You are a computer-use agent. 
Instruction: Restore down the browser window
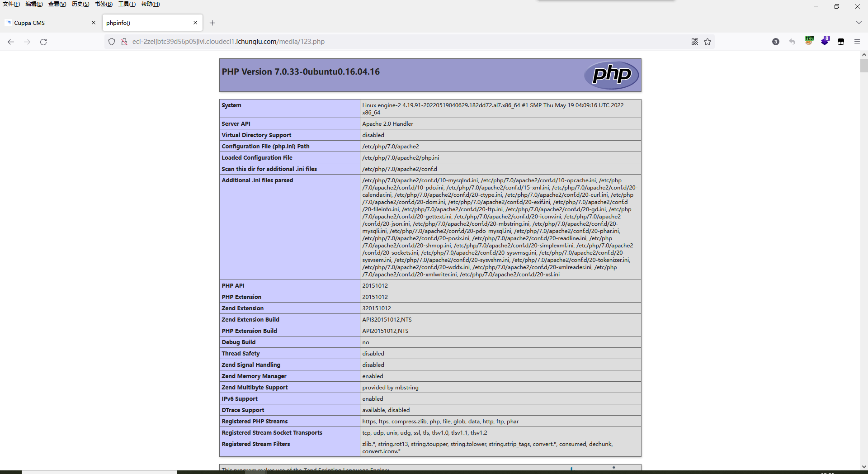[837, 6]
